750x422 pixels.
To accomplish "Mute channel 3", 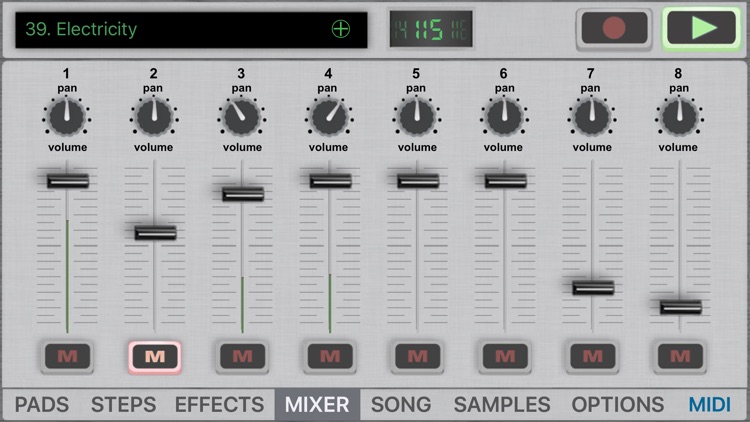I will [243, 356].
